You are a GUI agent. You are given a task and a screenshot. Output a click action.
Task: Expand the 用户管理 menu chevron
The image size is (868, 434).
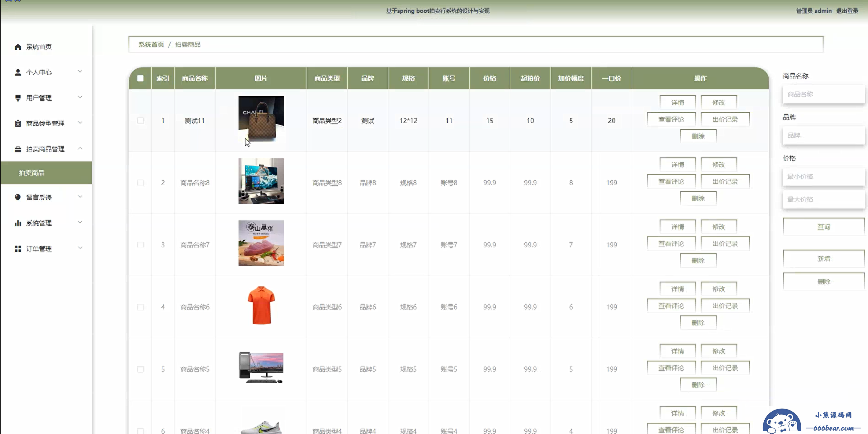[80, 97]
